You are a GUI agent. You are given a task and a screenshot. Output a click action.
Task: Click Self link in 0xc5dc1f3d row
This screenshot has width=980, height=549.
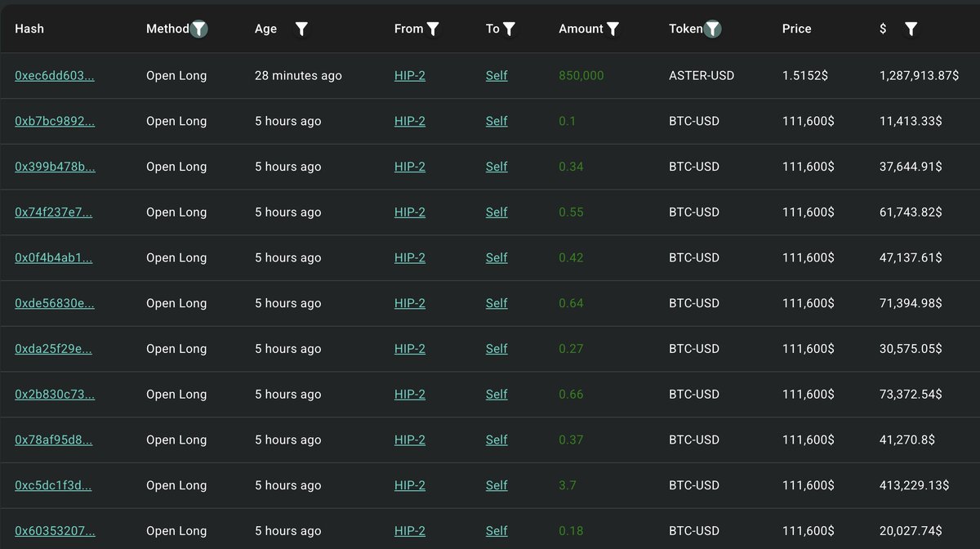coord(497,486)
